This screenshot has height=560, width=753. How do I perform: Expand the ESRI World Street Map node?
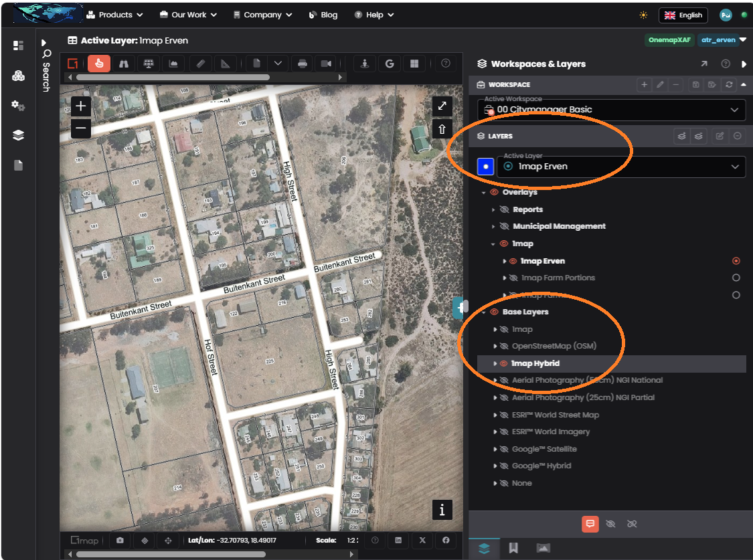click(495, 415)
